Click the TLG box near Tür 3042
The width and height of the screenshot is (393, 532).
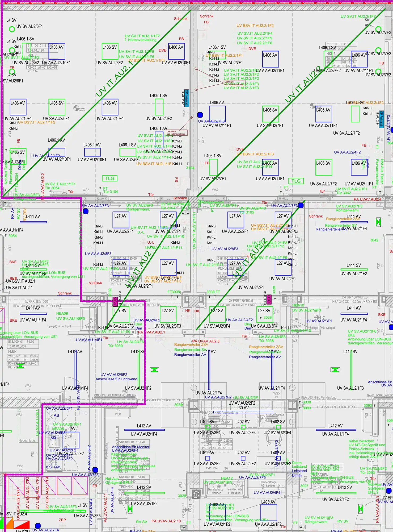click(x=296, y=181)
